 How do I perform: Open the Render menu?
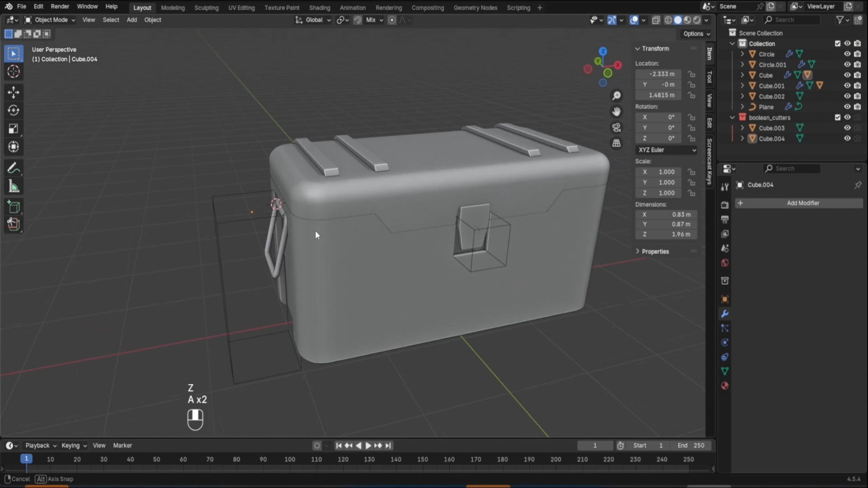(60, 6)
